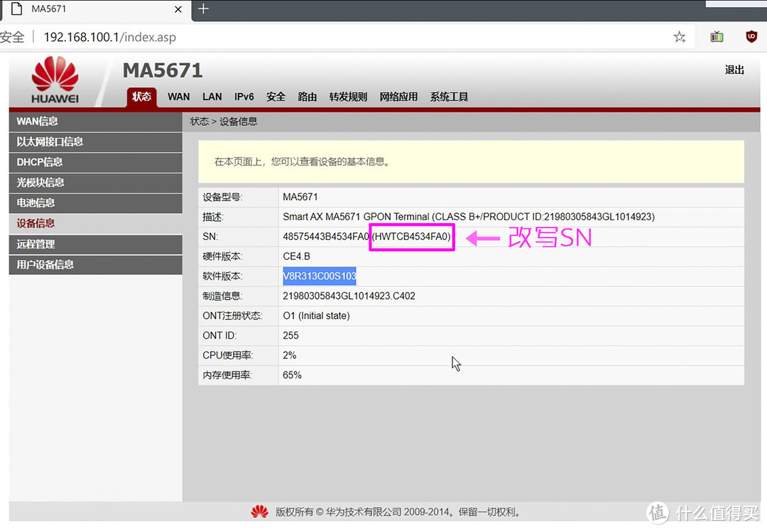Open the 状态 tab
The height and width of the screenshot is (532, 767).
pyautogui.click(x=142, y=97)
